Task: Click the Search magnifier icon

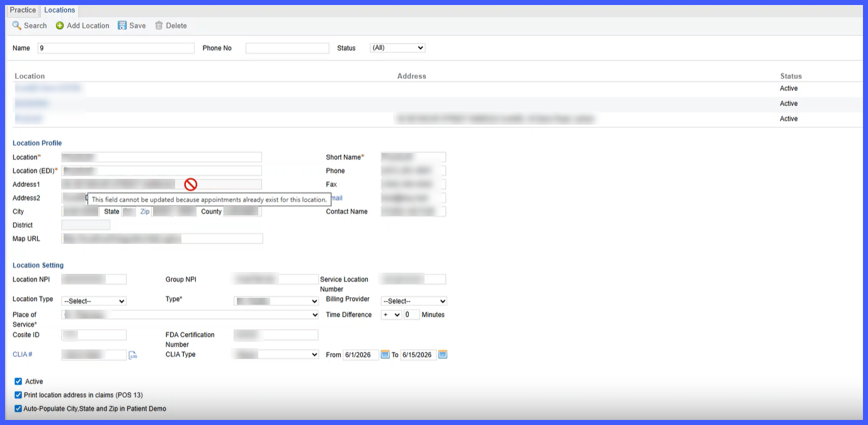Action: [17, 26]
